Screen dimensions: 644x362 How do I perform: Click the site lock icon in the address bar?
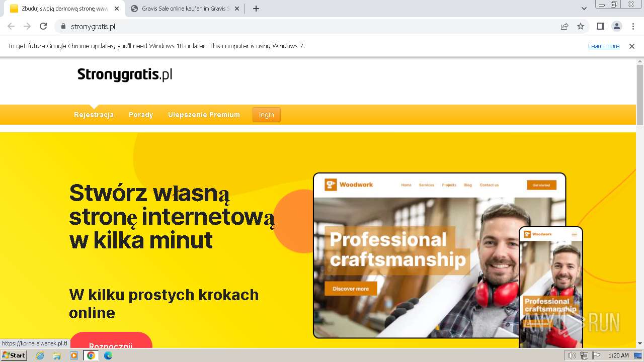tap(63, 26)
